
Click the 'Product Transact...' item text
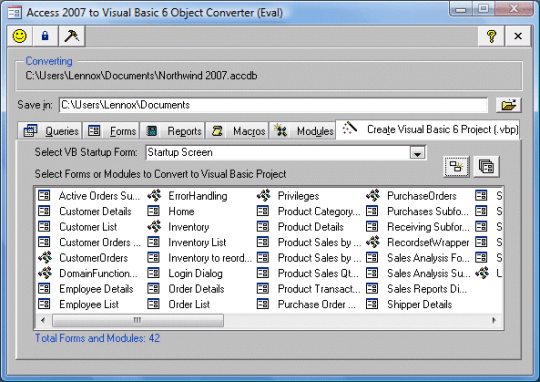(x=319, y=289)
